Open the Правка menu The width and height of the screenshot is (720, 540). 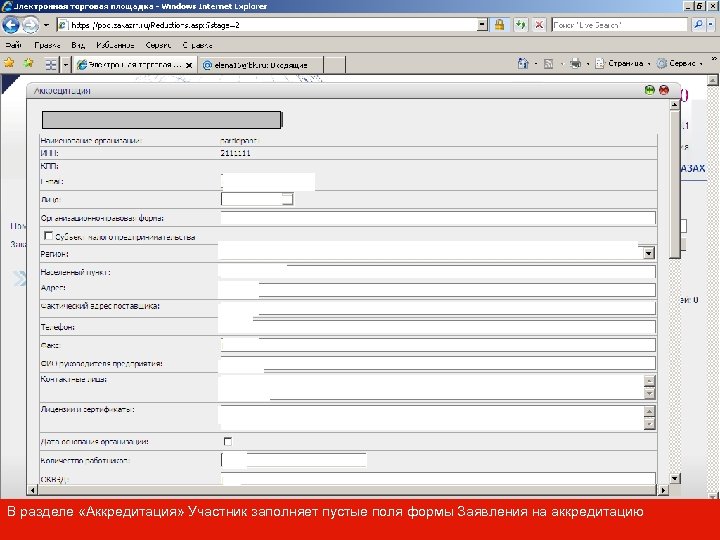click(x=47, y=45)
